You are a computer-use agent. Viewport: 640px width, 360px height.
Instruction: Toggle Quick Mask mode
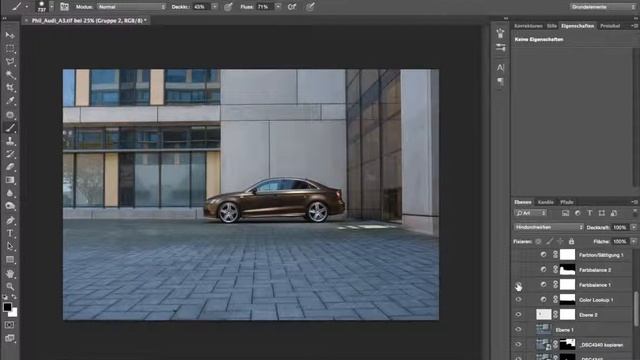10,325
